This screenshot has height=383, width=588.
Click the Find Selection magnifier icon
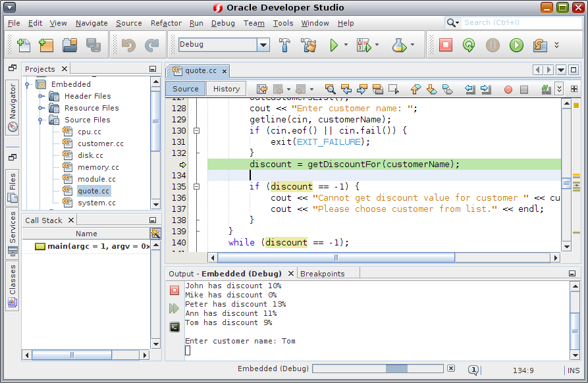tap(330, 89)
